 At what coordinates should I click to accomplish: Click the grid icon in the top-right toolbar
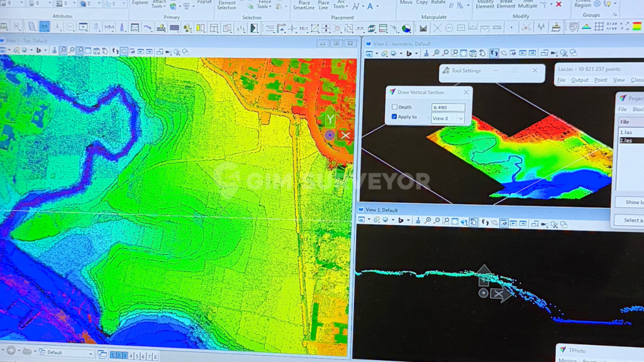[599, 27]
